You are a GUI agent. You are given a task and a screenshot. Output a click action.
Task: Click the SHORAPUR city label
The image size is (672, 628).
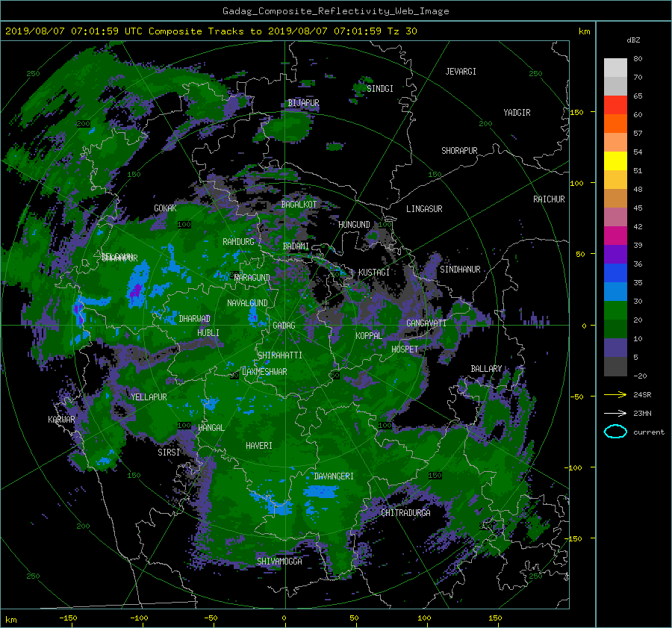coord(459,151)
